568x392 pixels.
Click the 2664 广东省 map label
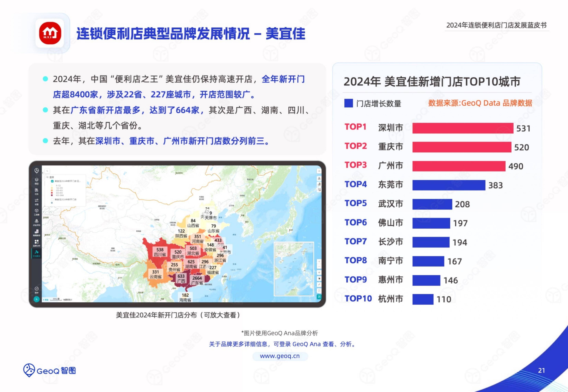[197, 280]
